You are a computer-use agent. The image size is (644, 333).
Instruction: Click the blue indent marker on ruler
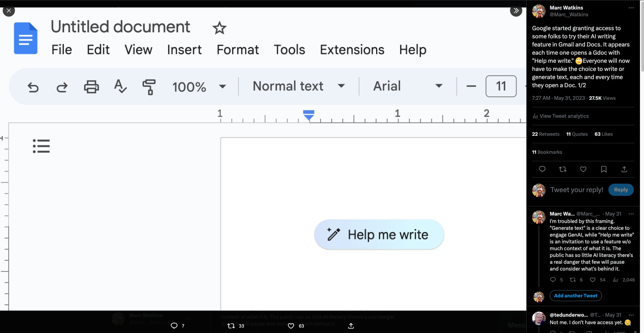click(x=309, y=115)
